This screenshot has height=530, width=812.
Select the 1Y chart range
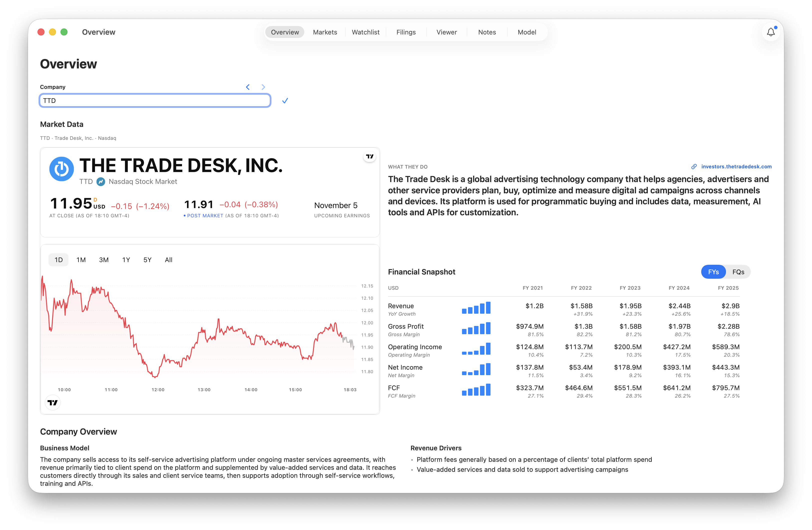[126, 260]
